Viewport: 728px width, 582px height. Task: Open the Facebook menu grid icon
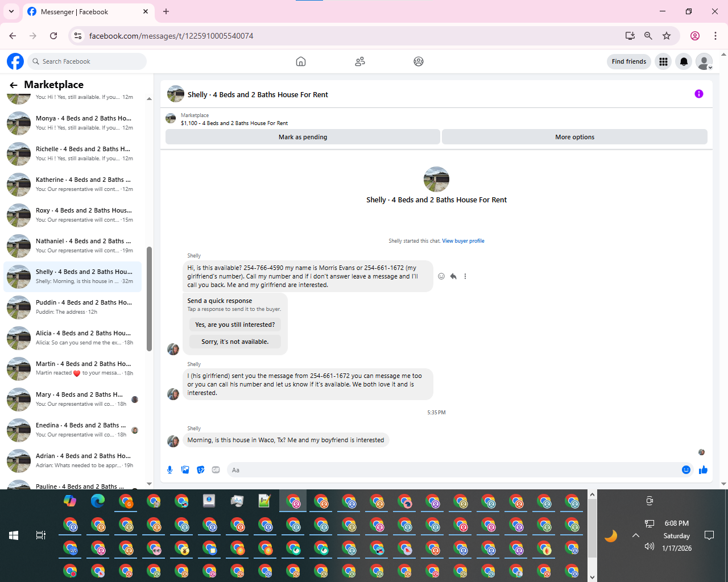663,61
